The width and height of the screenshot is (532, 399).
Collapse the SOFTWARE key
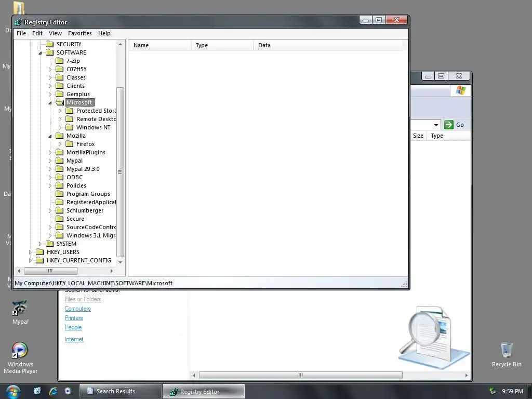click(x=41, y=52)
